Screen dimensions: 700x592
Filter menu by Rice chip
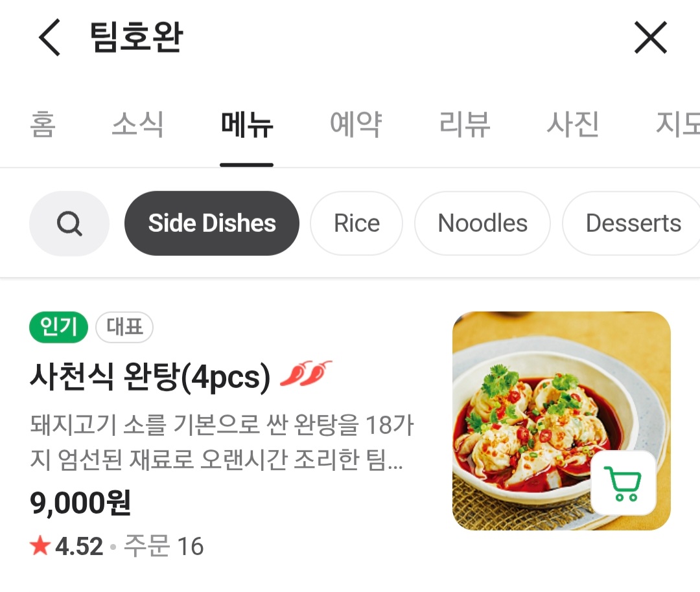pos(356,223)
